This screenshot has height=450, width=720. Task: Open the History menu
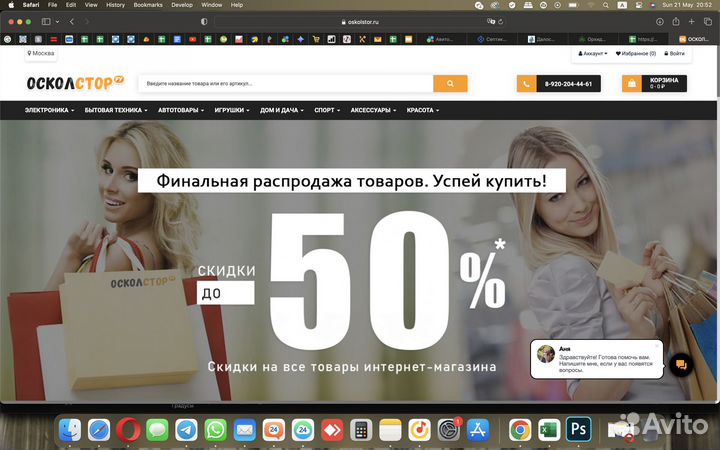[115, 5]
